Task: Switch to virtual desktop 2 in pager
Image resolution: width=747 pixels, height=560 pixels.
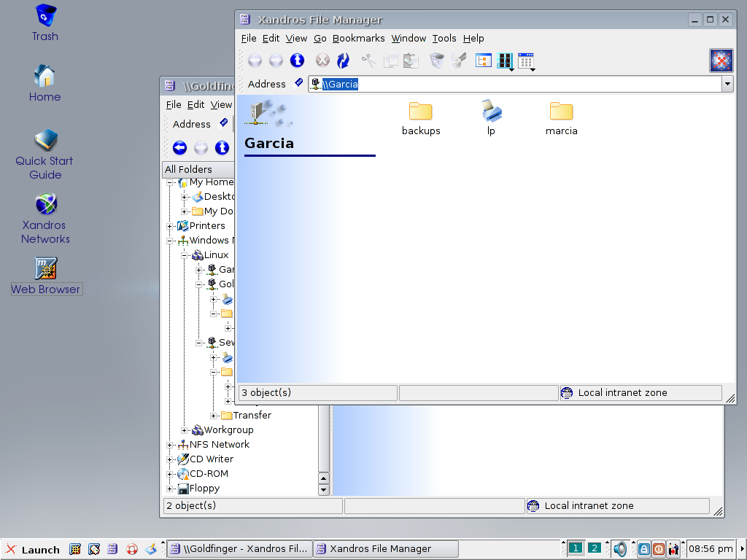Action: [x=595, y=548]
